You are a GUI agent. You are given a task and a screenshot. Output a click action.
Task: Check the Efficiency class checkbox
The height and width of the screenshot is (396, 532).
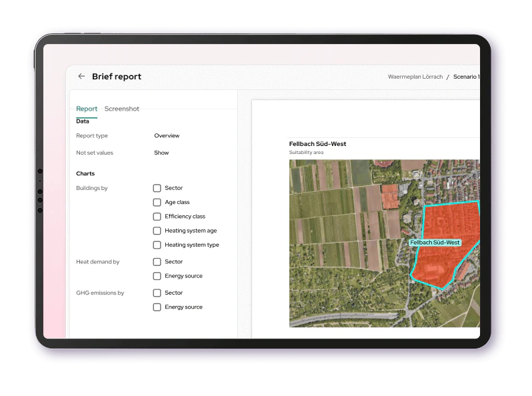coord(157,217)
